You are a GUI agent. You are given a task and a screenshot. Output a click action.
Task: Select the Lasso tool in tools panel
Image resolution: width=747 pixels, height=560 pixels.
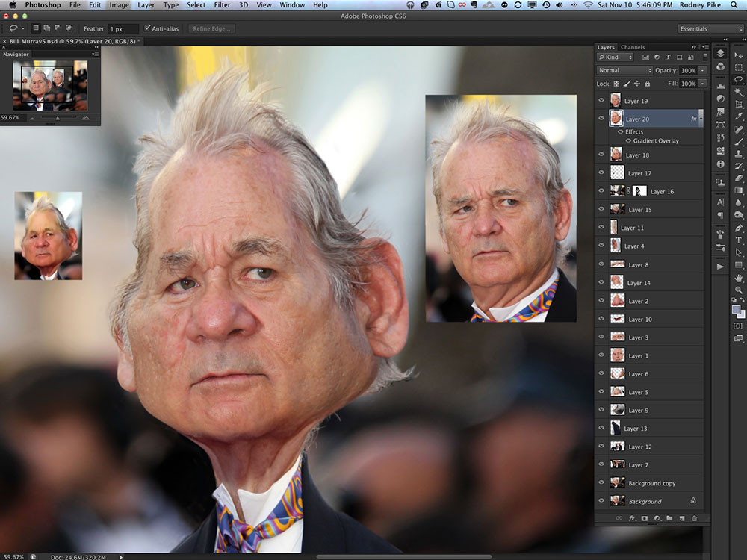pos(739,80)
